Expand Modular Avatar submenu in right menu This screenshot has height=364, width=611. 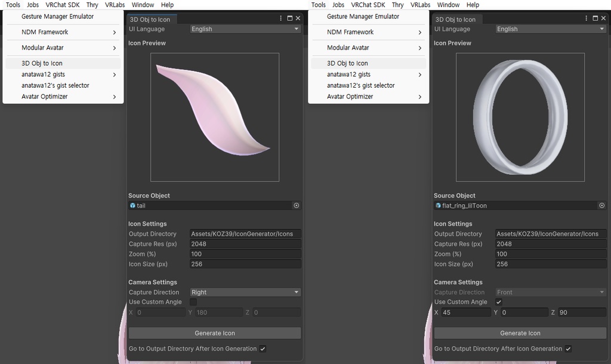pyautogui.click(x=369, y=48)
